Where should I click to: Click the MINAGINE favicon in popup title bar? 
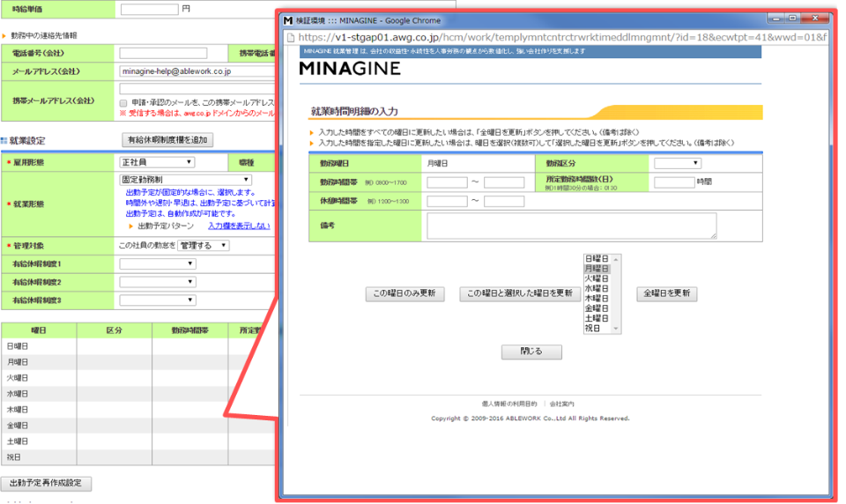point(288,20)
